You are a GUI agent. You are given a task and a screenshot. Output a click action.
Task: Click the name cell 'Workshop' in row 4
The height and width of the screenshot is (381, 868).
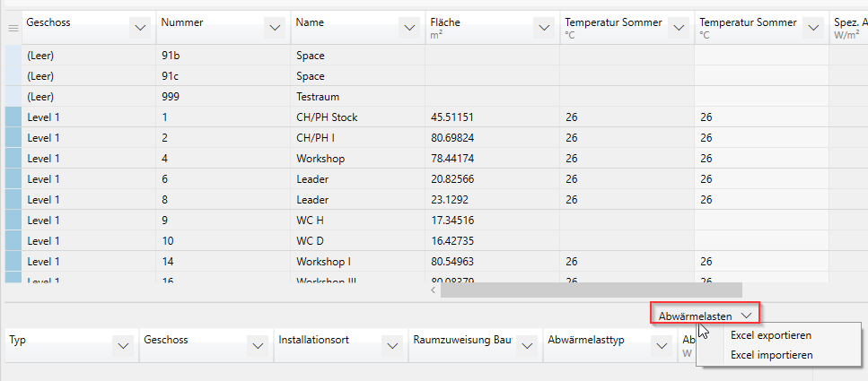point(357,159)
